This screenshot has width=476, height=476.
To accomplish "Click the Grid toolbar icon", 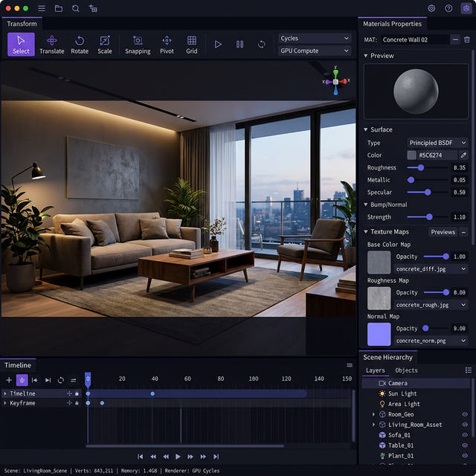I will 192,44.
